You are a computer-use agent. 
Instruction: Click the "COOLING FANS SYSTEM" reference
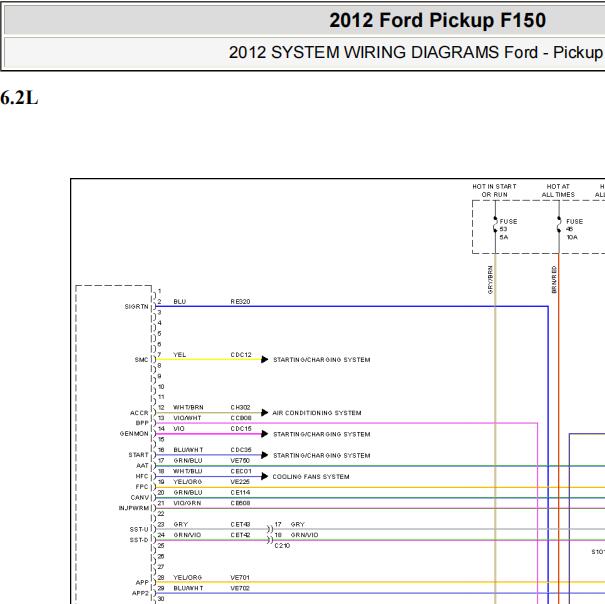click(x=311, y=477)
